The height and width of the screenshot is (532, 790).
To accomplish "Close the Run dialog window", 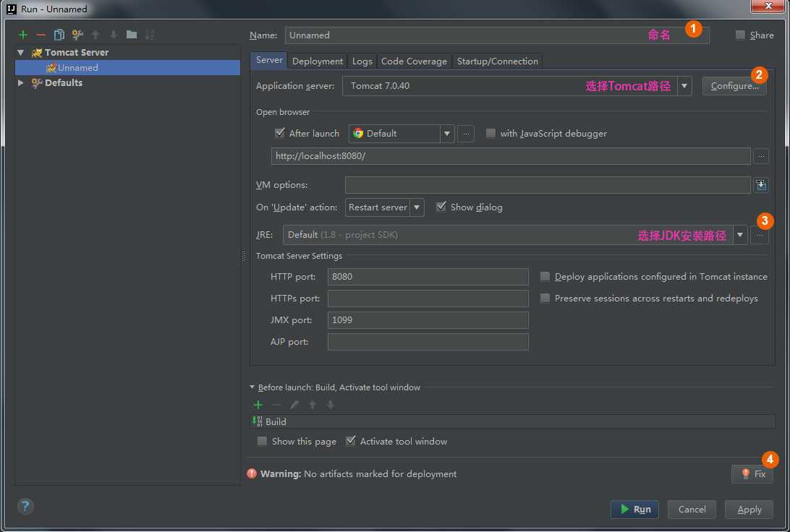I will coord(768,6).
